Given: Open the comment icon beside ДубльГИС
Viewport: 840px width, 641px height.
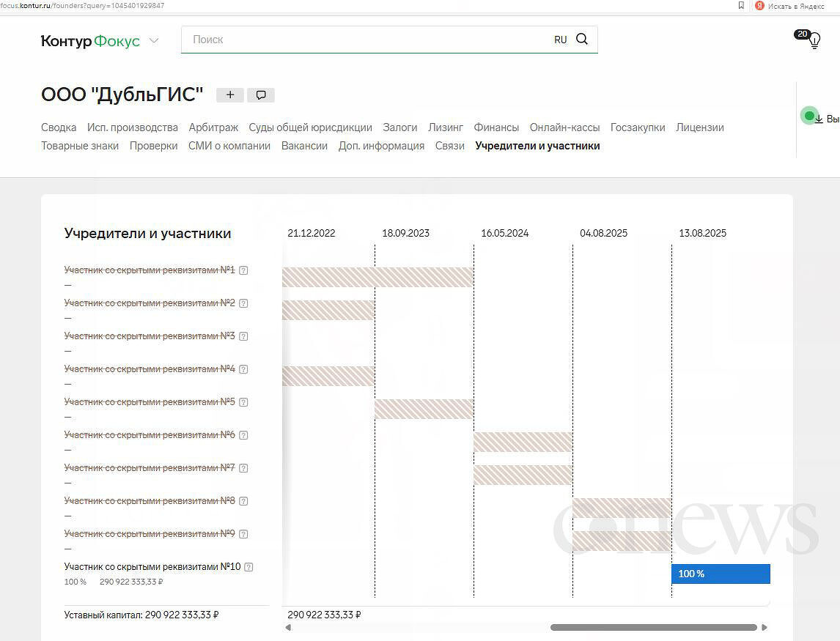Looking at the screenshot, I should point(261,95).
